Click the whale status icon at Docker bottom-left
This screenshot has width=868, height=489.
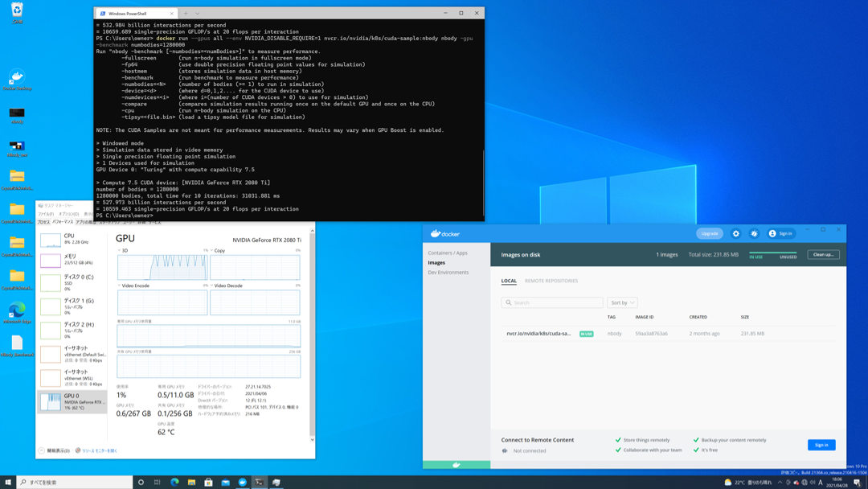click(x=457, y=465)
